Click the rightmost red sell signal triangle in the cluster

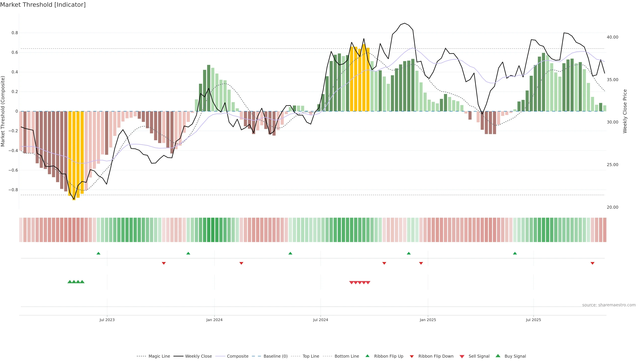368,283
